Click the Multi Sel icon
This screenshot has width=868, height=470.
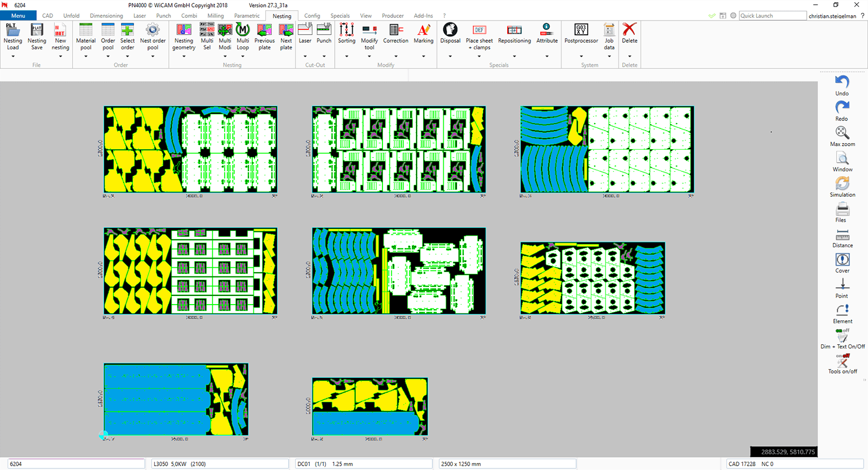click(207, 30)
